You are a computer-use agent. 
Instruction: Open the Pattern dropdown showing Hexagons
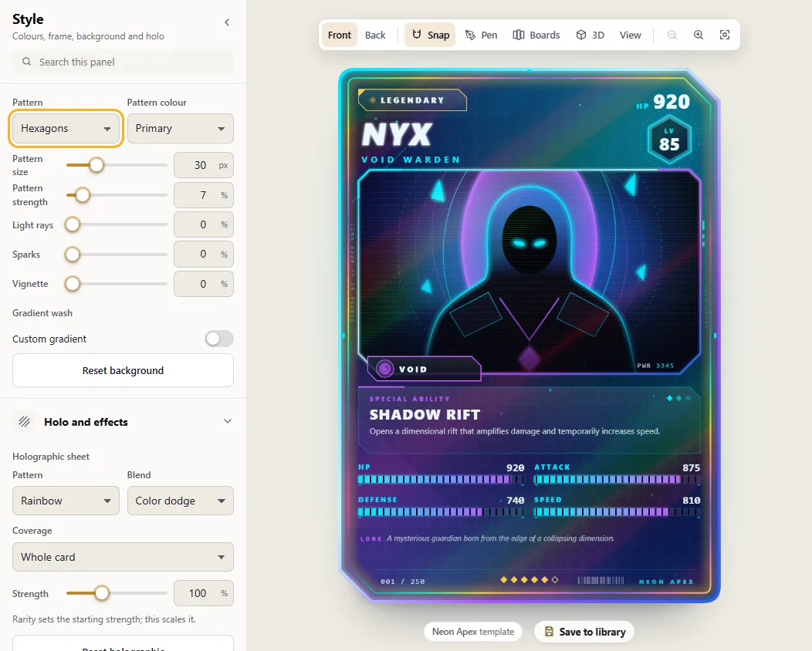click(66, 128)
